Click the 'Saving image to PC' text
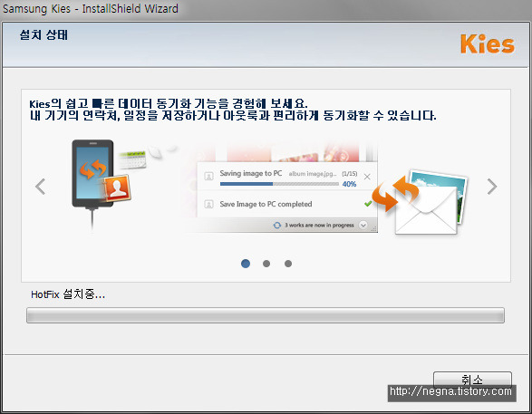This screenshot has width=532, height=414. [x=251, y=173]
